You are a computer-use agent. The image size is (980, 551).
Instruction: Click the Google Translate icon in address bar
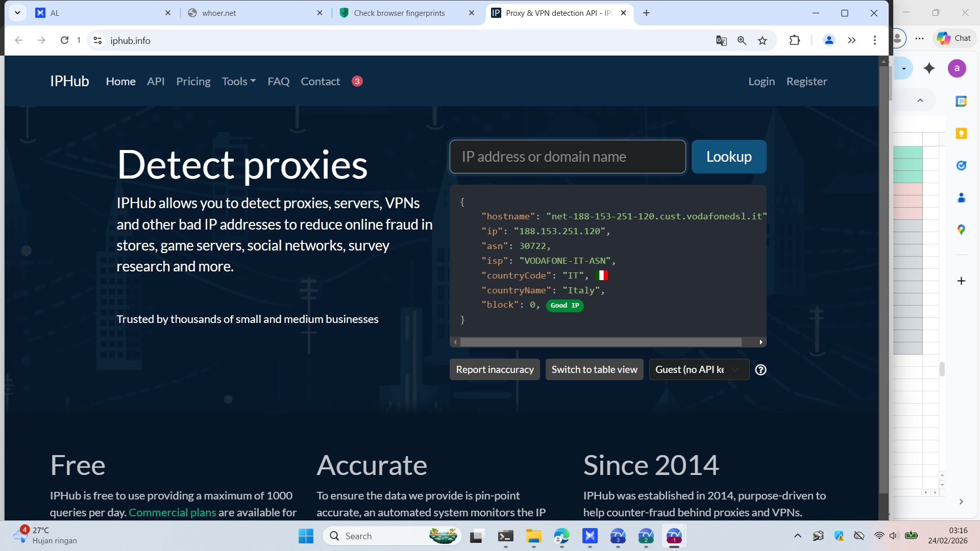pyautogui.click(x=721, y=40)
